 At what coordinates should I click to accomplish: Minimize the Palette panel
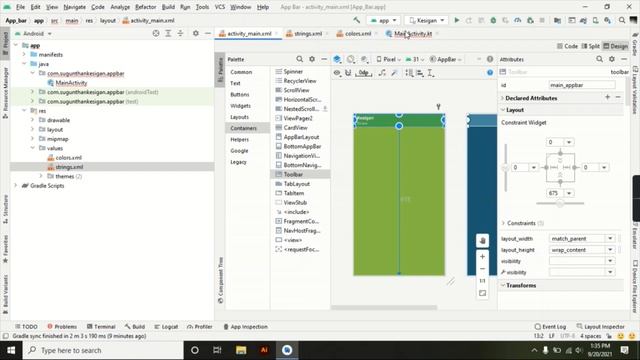point(324,59)
